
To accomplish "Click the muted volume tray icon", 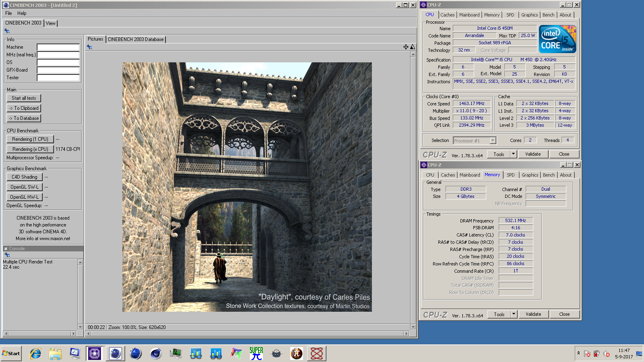I will pyautogui.click(x=607, y=354).
